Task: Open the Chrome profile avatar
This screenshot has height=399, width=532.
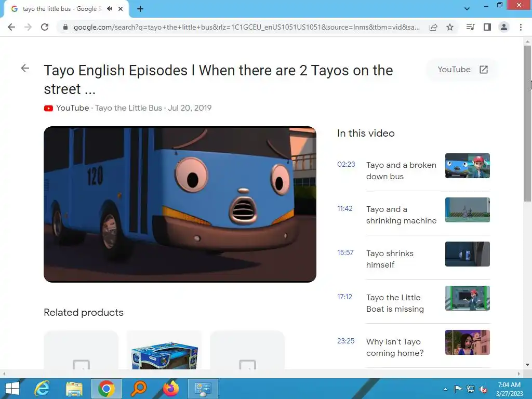Action: (x=504, y=27)
